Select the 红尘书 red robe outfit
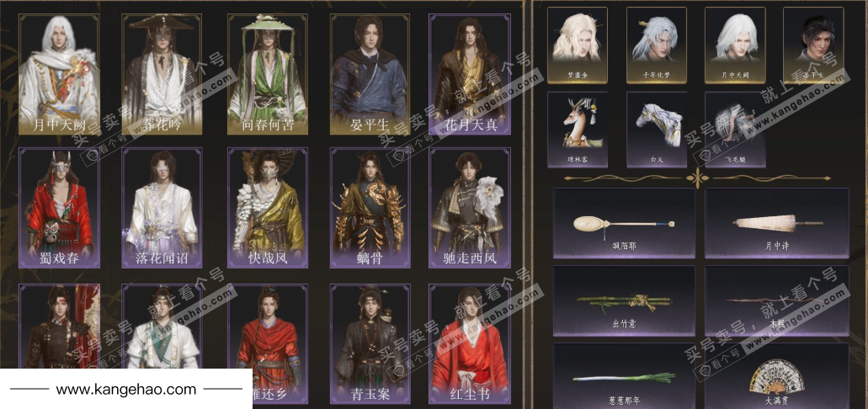868x409 pixels. [x=470, y=344]
